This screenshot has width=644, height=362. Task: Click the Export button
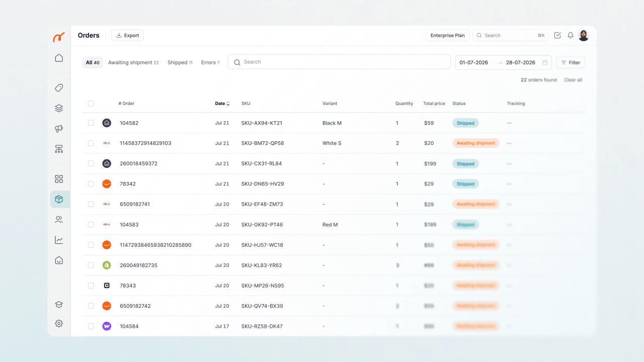pos(127,35)
